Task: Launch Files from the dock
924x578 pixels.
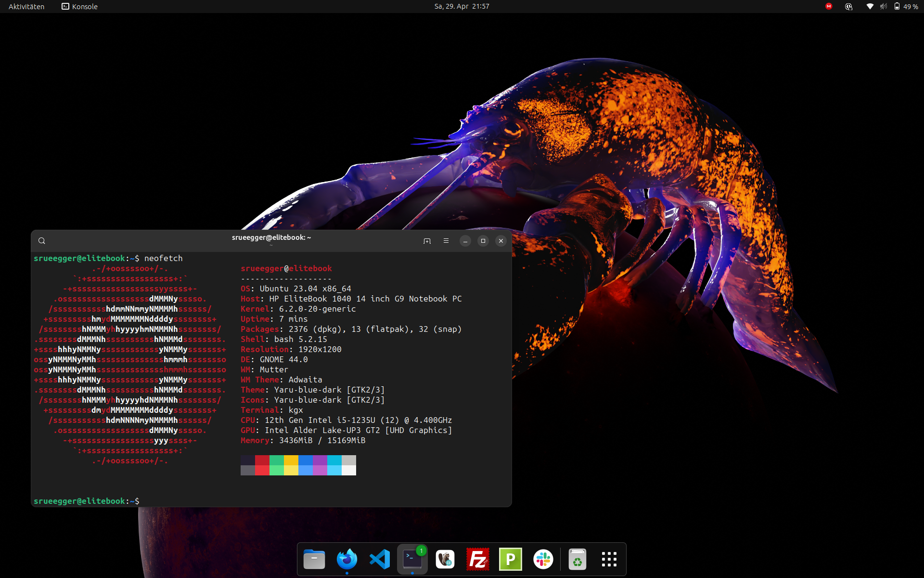Action: (x=314, y=559)
